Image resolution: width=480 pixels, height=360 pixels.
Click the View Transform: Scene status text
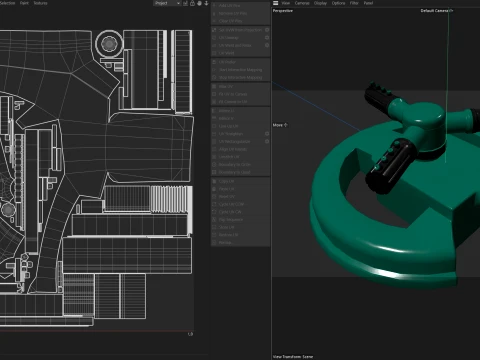coord(293,357)
